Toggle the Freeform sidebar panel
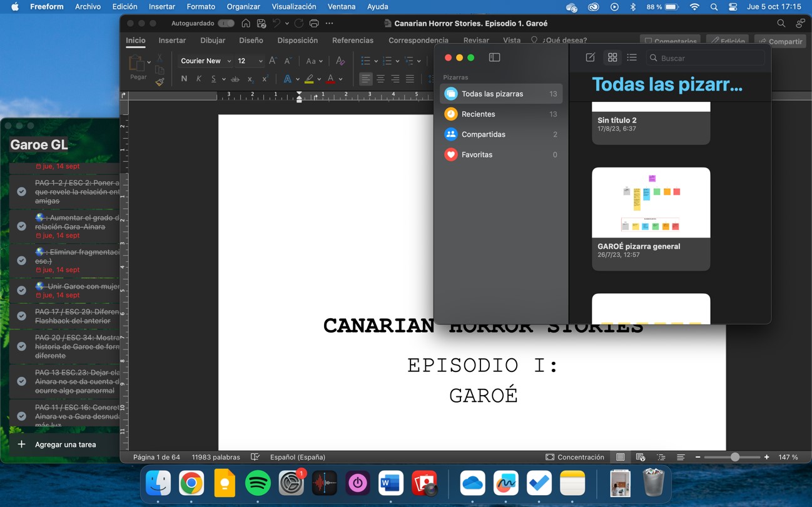812x507 pixels. point(494,58)
